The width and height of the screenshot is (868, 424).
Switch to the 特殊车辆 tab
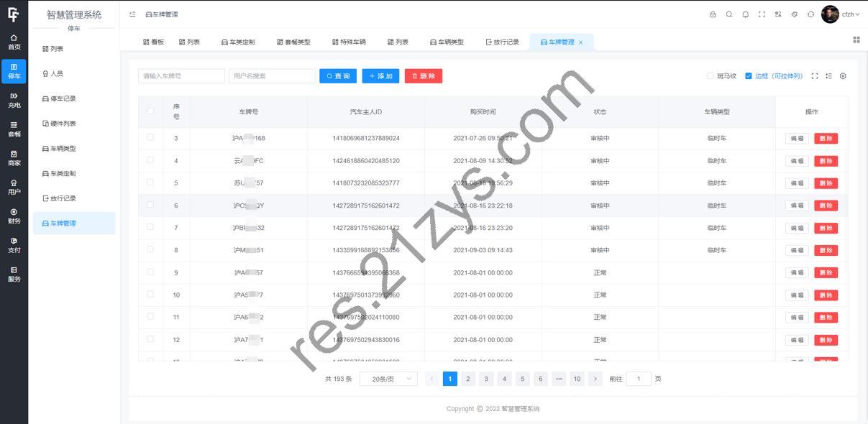(x=349, y=42)
